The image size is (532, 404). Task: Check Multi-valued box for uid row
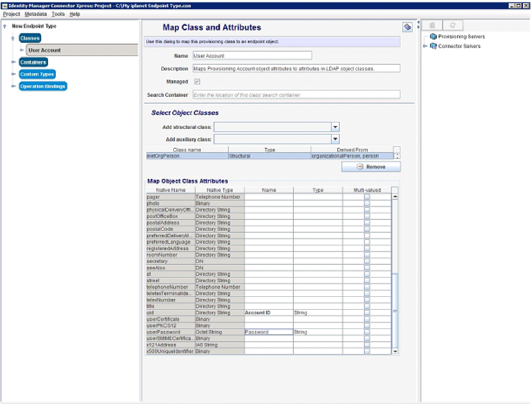[366, 313]
